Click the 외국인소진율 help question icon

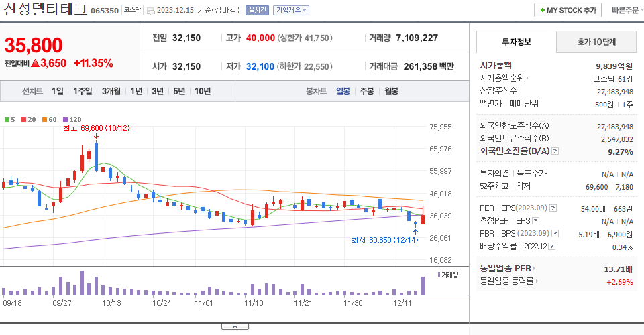[555, 151]
